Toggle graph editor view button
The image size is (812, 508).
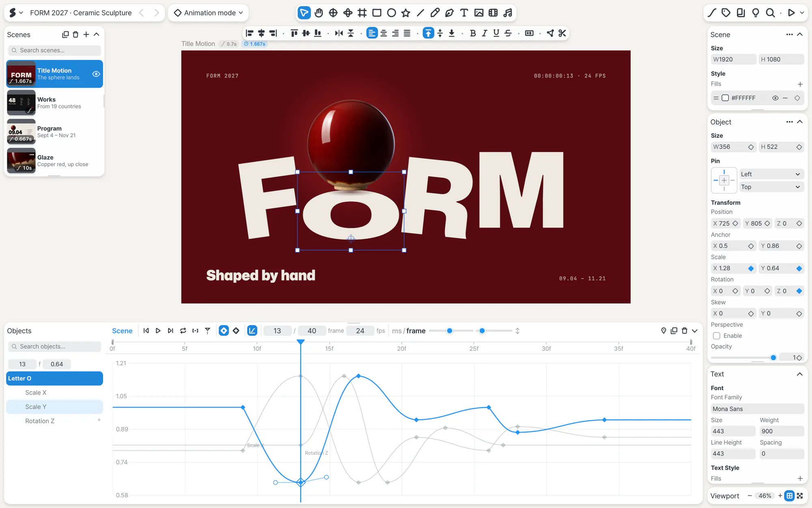click(x=252, y=331)
